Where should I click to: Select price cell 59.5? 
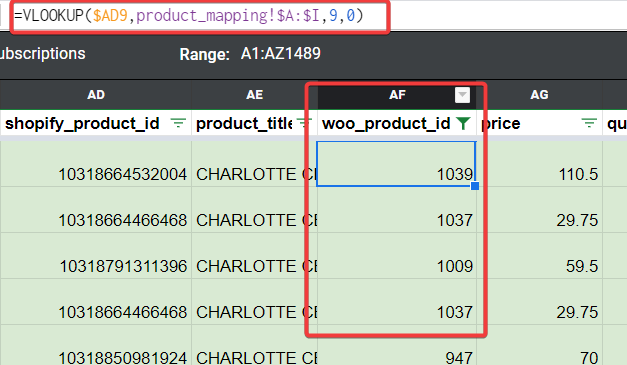(539, 256)
